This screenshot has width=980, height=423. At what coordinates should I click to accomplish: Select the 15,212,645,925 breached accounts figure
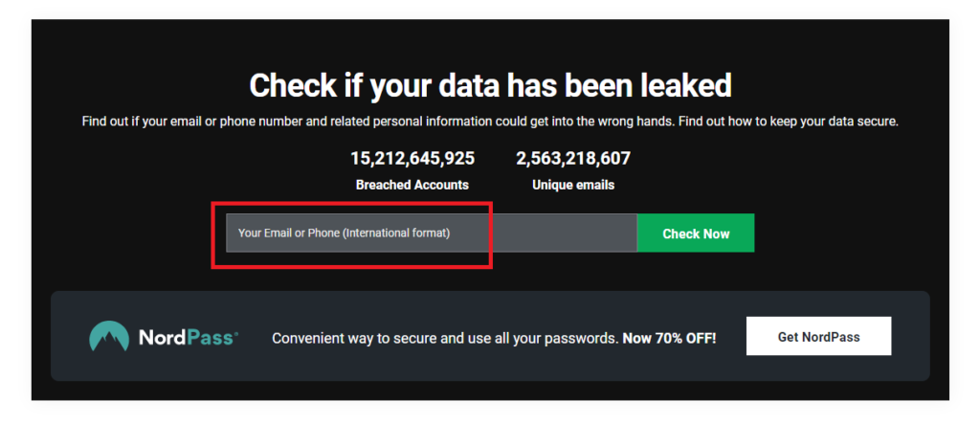412,158
